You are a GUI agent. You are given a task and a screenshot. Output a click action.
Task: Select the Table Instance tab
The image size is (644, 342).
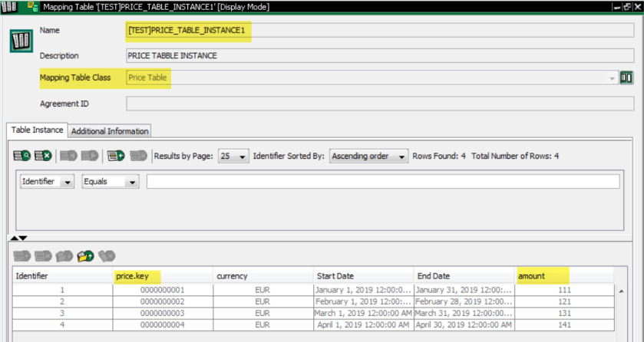[x=37, y=130]
